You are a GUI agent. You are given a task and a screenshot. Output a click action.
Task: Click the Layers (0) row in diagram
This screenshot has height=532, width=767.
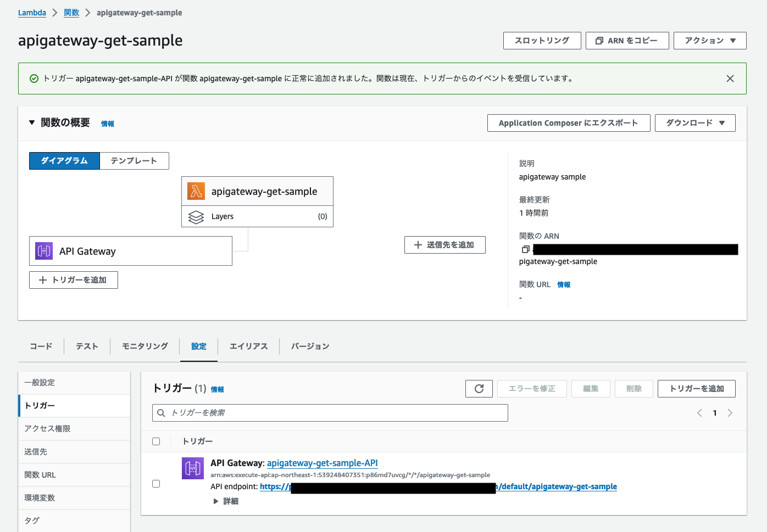click(x=257, y=216)
